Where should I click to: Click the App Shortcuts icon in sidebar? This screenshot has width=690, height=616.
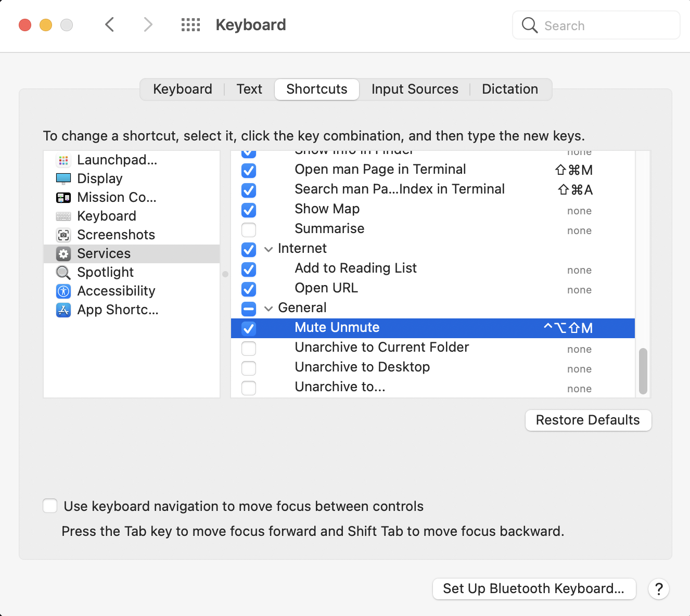[x=63, y=310]
